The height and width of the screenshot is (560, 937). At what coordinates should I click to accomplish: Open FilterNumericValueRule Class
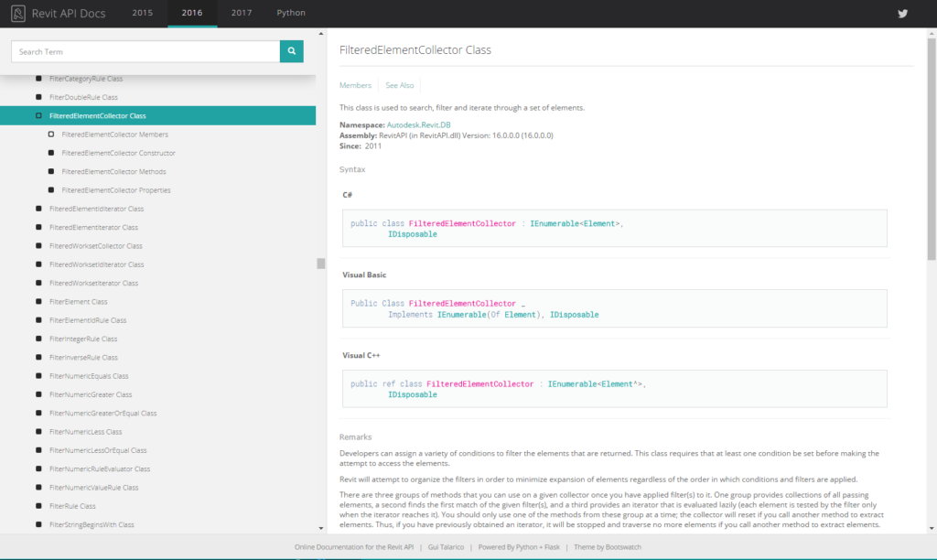(94, 487)
